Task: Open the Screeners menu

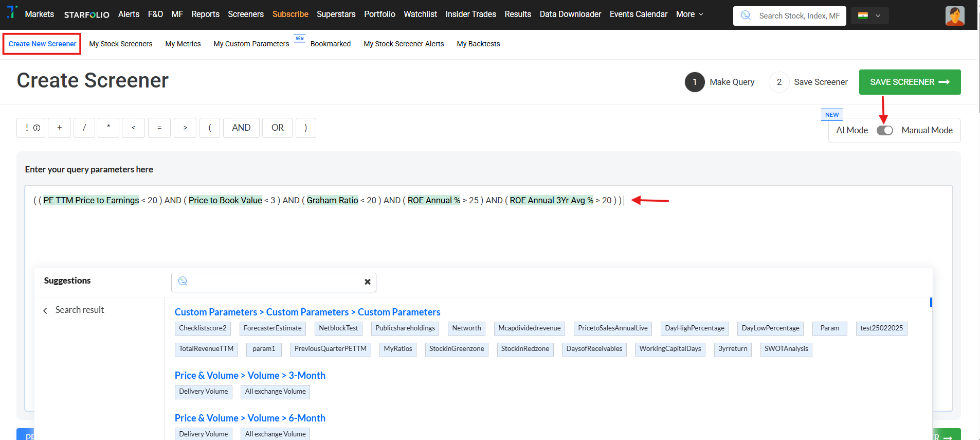Action: pos(246,14)
